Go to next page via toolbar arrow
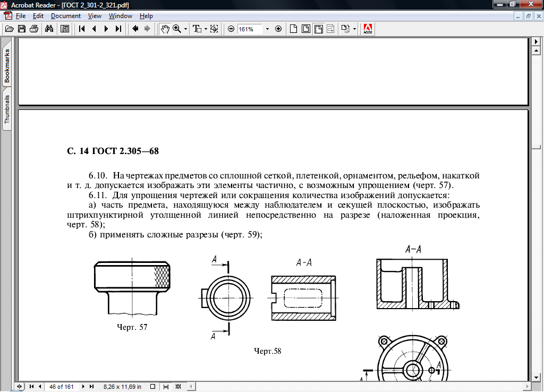 [106, 29]
